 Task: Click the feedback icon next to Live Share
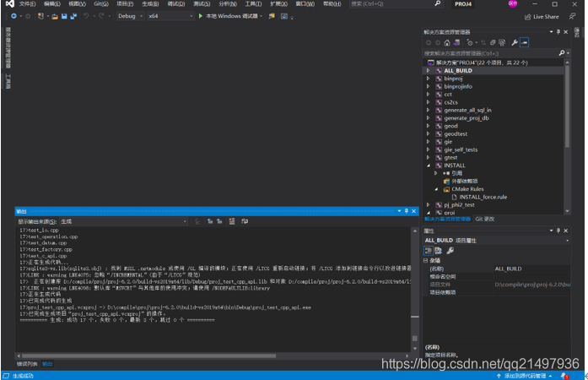(572, 16)
